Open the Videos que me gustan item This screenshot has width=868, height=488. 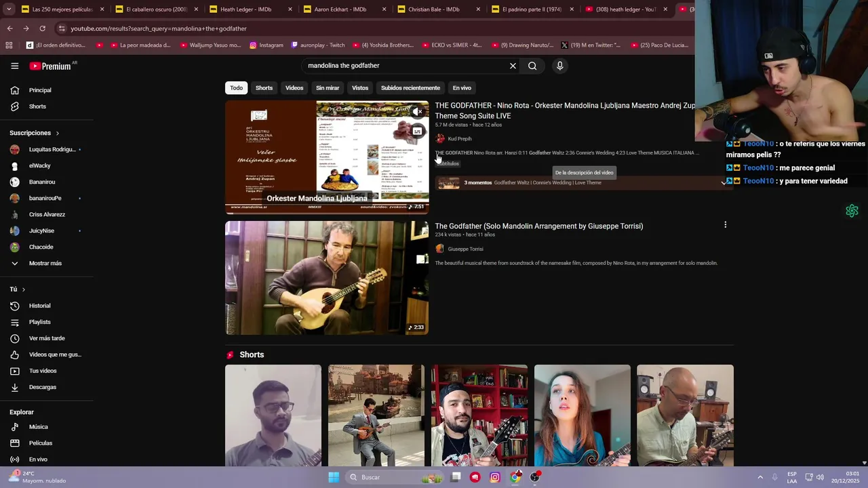(x=55, y=354)
